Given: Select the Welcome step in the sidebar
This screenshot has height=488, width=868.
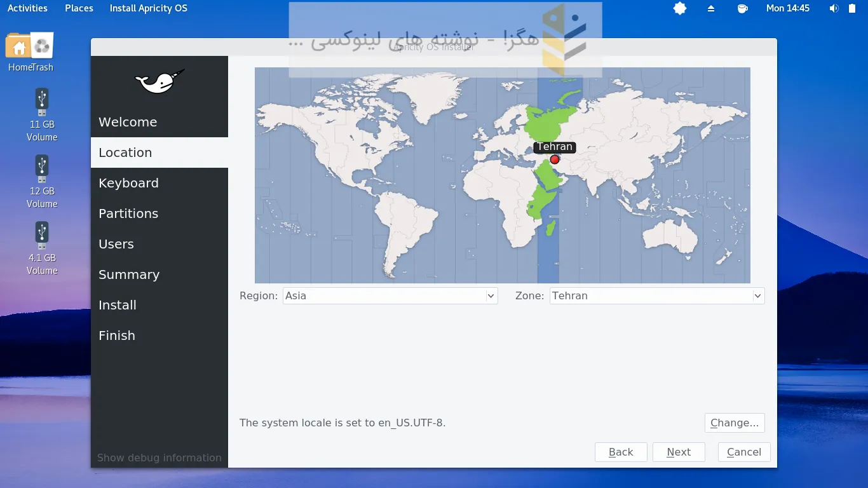Looking at the screenshot, I should tap(159, 122).
